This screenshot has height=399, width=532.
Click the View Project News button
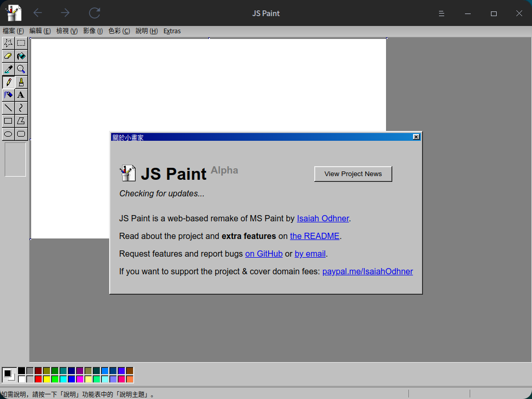point(353,174)
